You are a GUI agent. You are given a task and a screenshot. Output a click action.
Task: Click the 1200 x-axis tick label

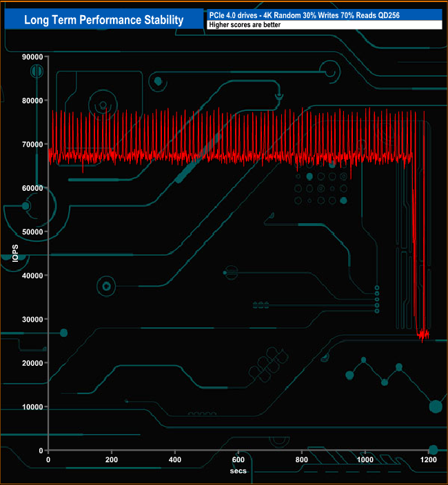pos(429,459)
